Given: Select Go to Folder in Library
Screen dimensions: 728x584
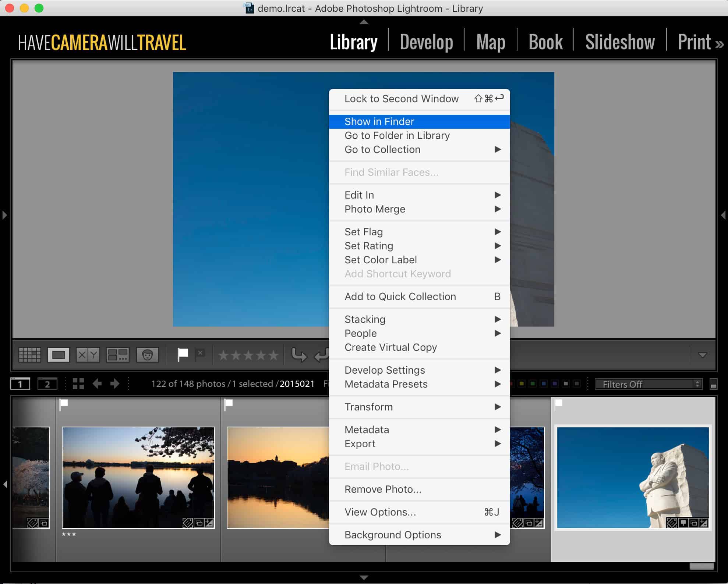Looking at the screenshot, I should tap(419, 135).
